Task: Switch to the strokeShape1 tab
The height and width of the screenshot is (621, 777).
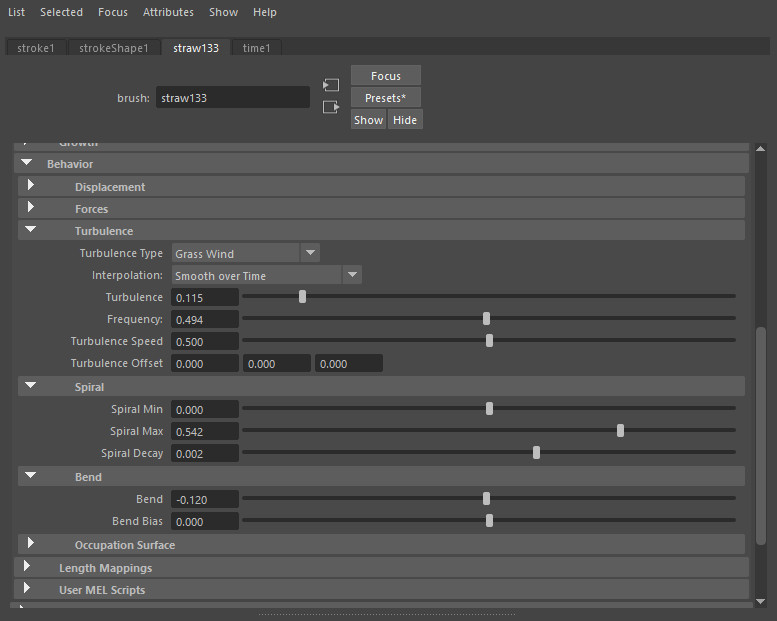Action: pos(114,48)
